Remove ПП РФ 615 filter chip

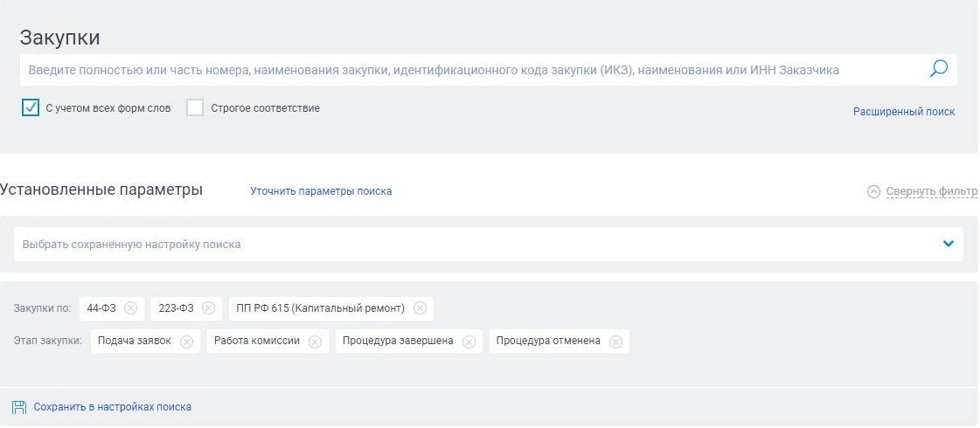[420, 308]
